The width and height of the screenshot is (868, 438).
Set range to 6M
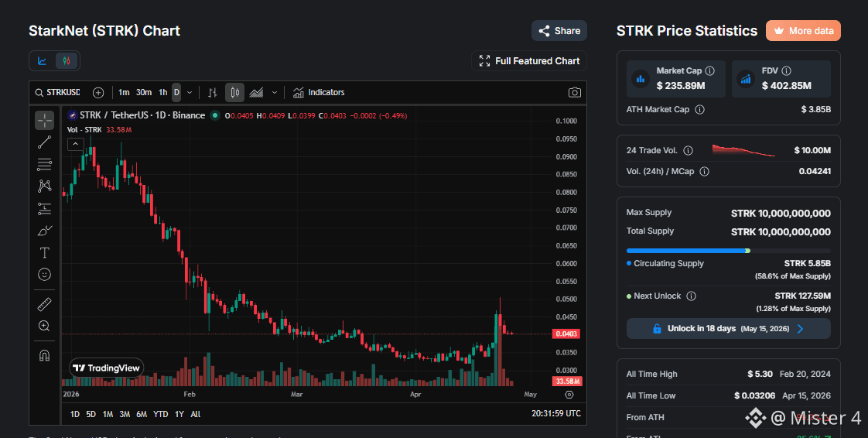(x=142, y=414)
